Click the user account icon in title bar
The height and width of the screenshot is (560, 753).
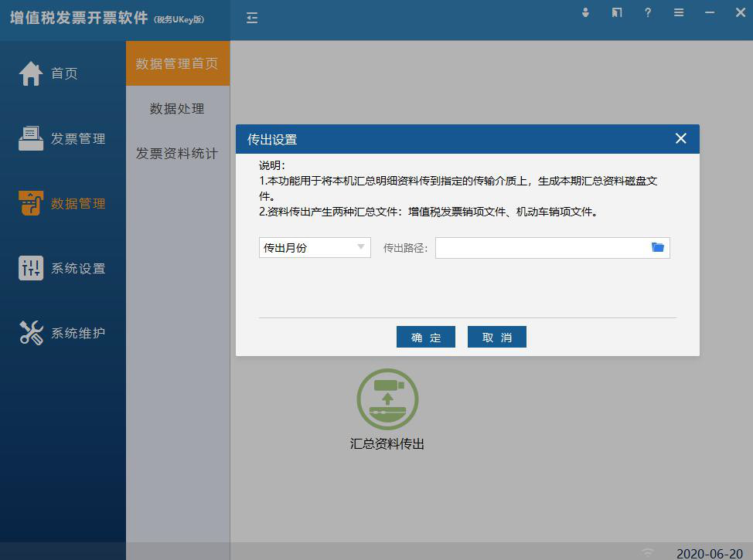click(x=585, y=12)
